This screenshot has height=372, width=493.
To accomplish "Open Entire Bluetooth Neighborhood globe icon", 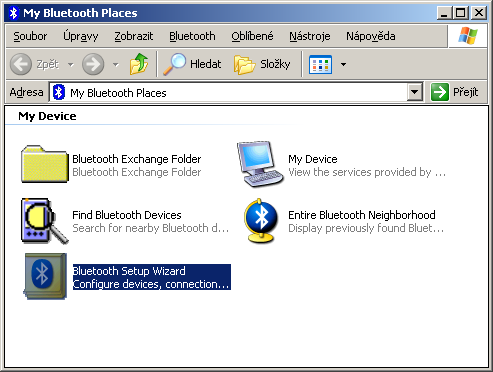I will click(261, 221).
